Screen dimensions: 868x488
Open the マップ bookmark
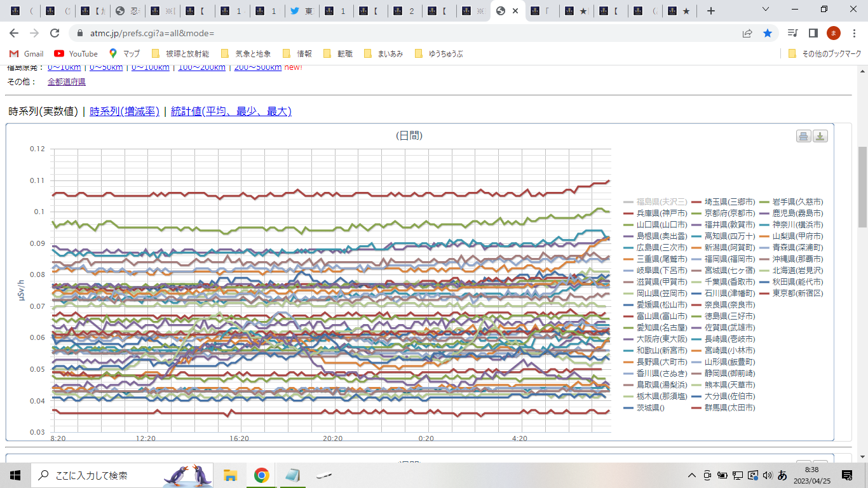pyautogui.click(x=125, y=53)
